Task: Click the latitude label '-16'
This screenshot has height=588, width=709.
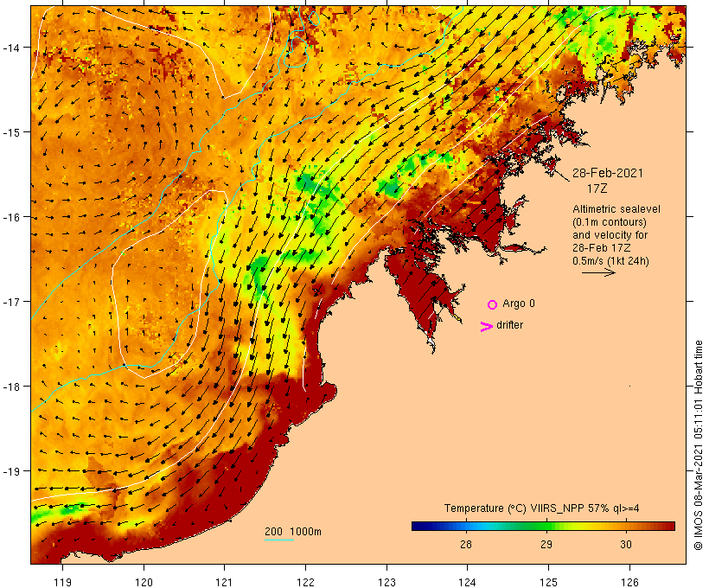Action: tap(11, 217)
